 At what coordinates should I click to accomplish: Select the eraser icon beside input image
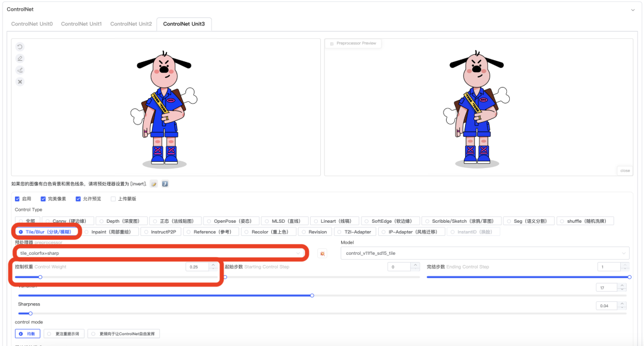pos(20,70)
